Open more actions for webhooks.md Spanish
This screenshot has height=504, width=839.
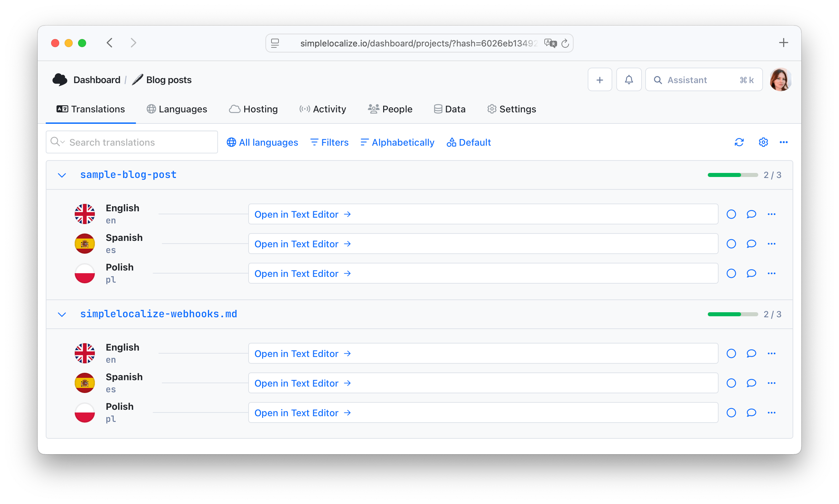(x=771, y=383)
